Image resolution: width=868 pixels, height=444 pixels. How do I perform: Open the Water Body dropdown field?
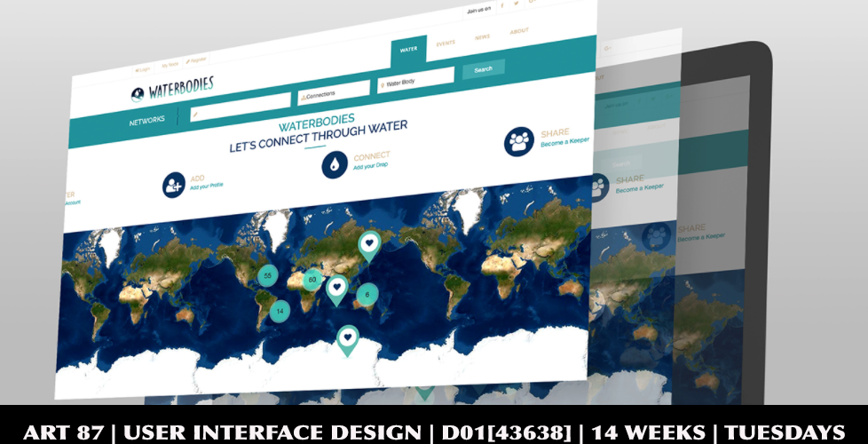pyautogui.click(x=413, y=83)
